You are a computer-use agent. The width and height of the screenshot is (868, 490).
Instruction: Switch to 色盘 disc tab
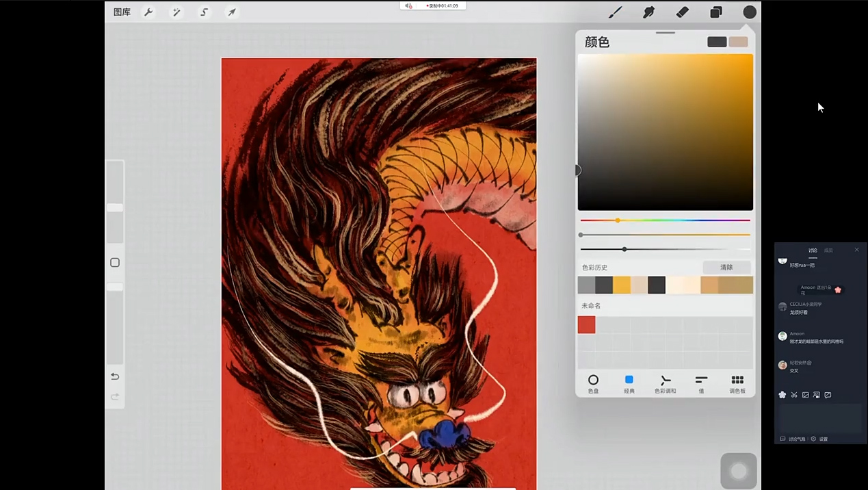[593, 384]
